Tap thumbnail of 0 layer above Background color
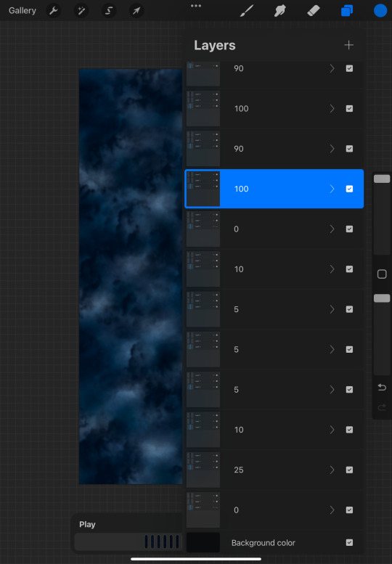Viewport: 392px width, 564px height. 203,510
